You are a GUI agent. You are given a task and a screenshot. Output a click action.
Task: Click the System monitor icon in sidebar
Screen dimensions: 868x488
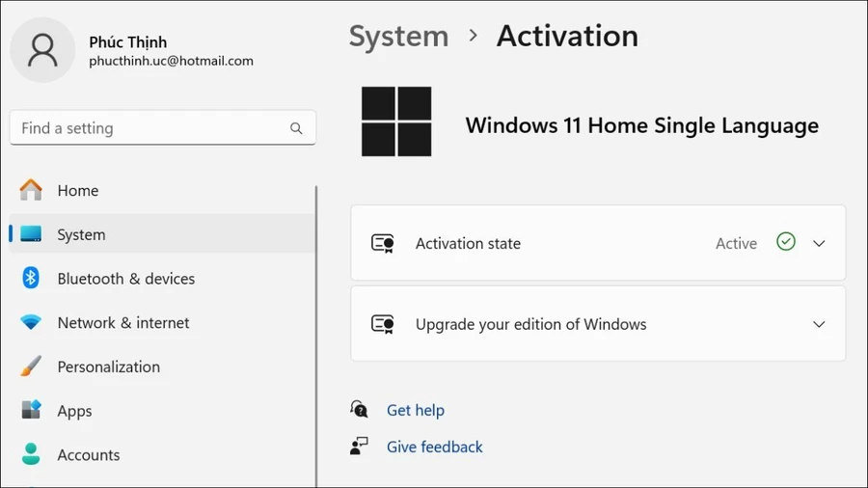(x=31, y=234)
